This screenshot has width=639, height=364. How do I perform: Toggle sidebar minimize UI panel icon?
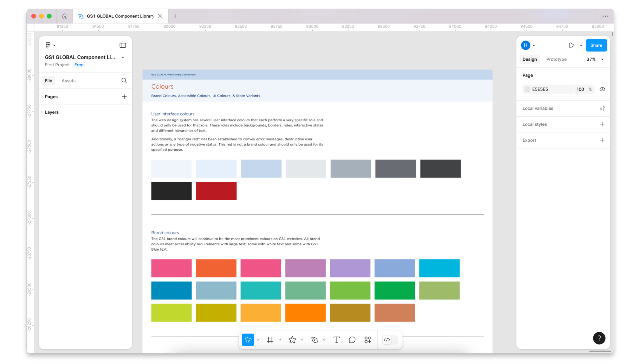pyautogui.click(x=123, y=45)
